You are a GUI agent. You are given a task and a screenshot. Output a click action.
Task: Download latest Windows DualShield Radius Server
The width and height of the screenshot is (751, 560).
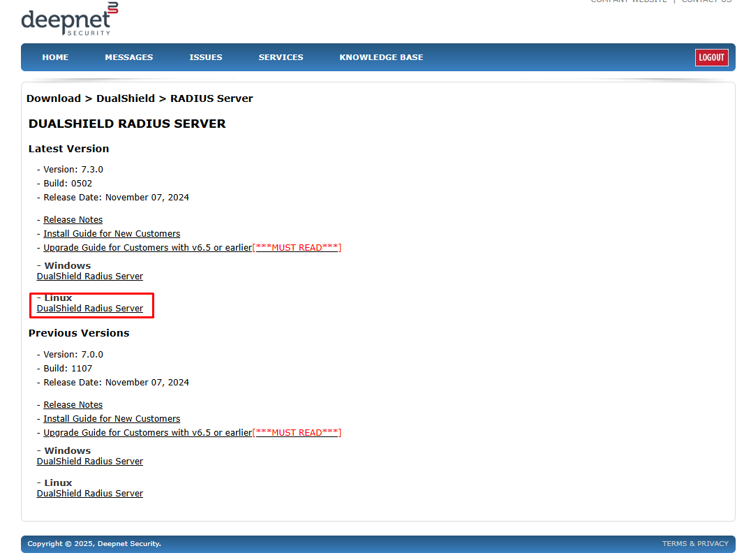coord(90,277)
